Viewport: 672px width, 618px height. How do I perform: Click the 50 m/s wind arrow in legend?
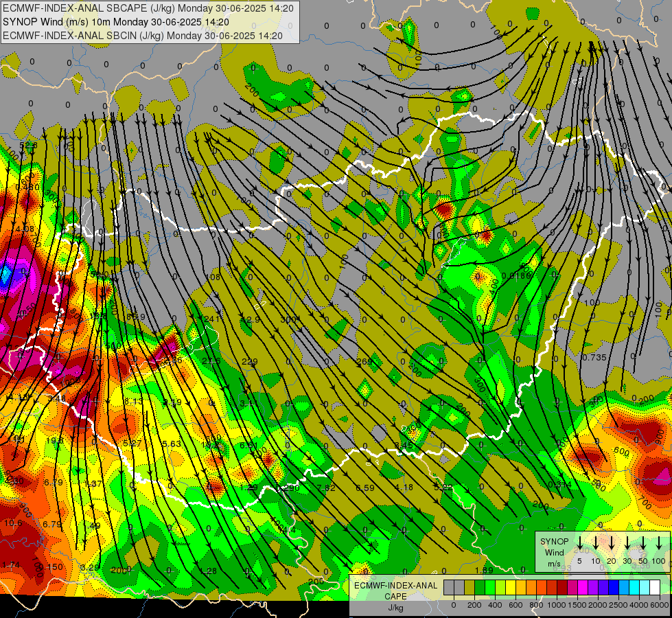pyautogui.click(x=643, y=543)
